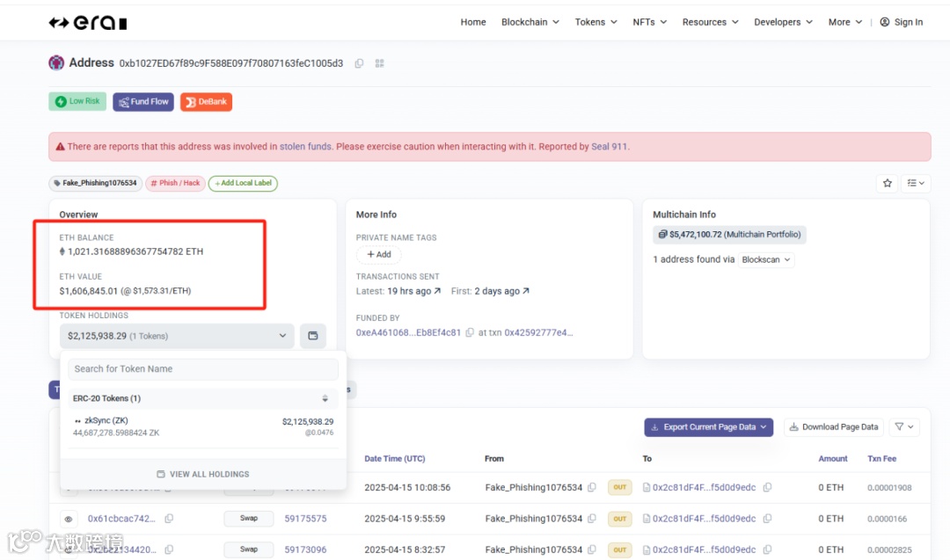Click From name in 10:08:56 row
The width and height of the screenshot is (950, 560).
533,487
